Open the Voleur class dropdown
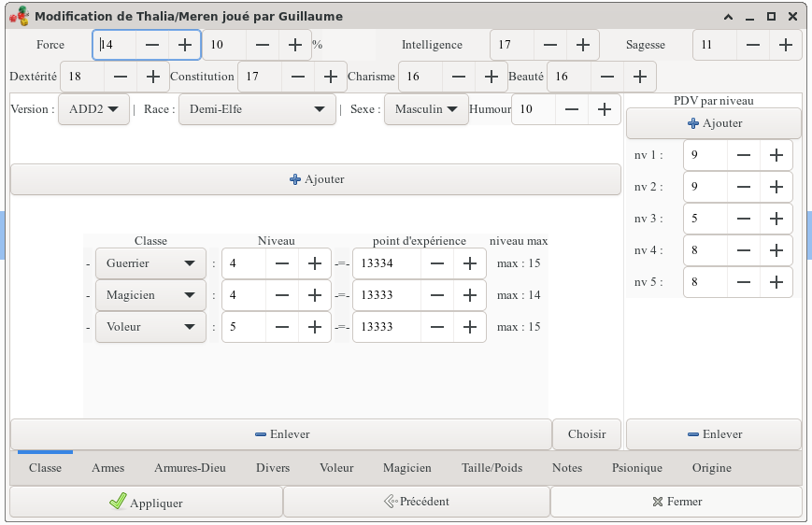Viewport: 812px width, 525px height. [x=150, y=327]
